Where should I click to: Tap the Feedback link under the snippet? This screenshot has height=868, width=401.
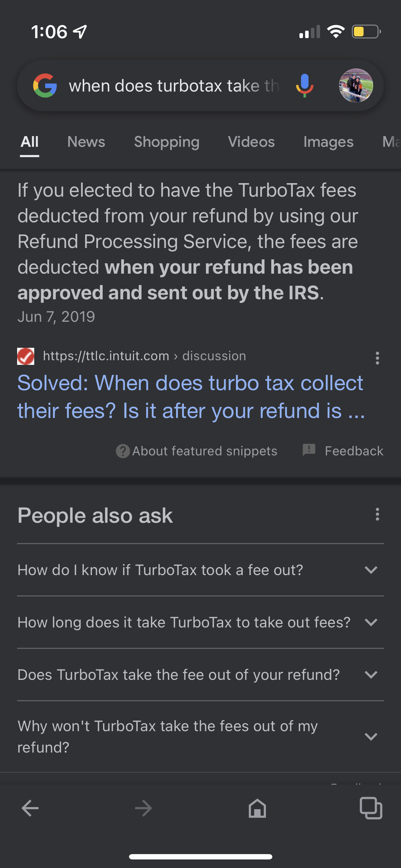tap(353, 451)
